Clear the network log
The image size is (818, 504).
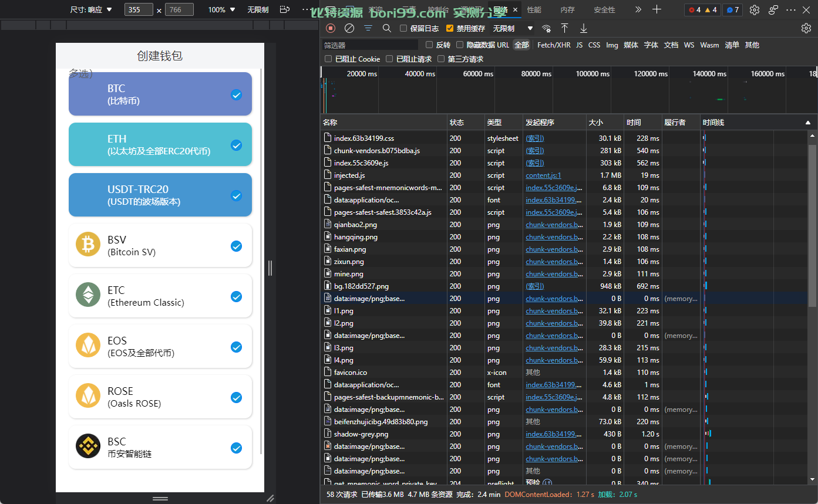[349, 28]
